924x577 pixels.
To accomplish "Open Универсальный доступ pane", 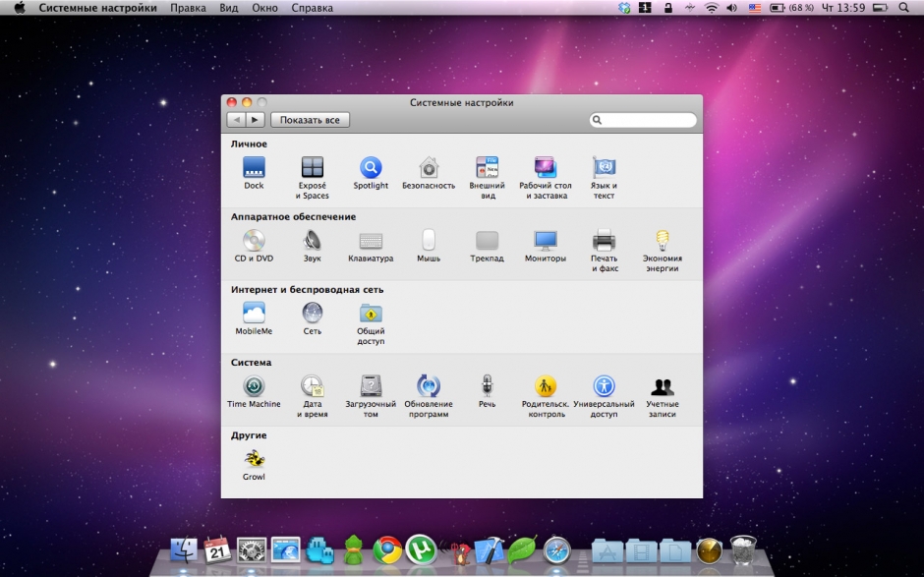I will pyautogui.click(x=604, y=396).
